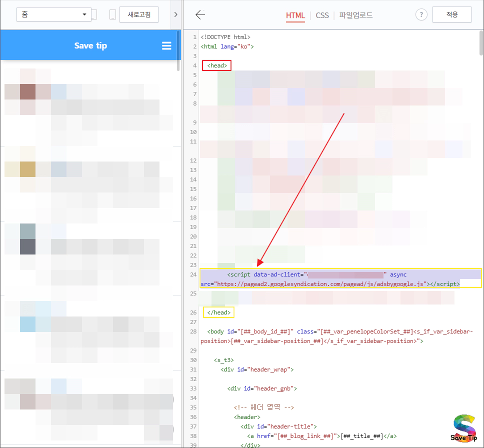This screenshot has height=448, width=484.
Task: Open the hamburger menu in Save tip preview
Action: [x=166, y=45]
